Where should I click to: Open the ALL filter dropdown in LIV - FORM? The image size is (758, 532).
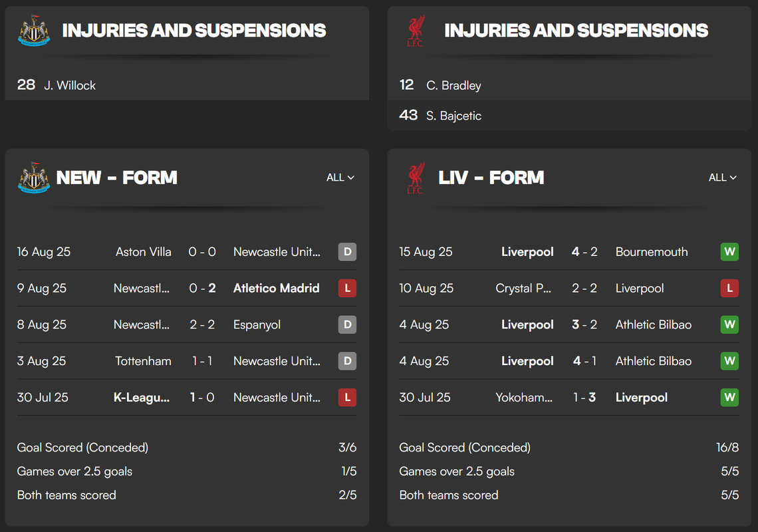[x=723, y=178]
